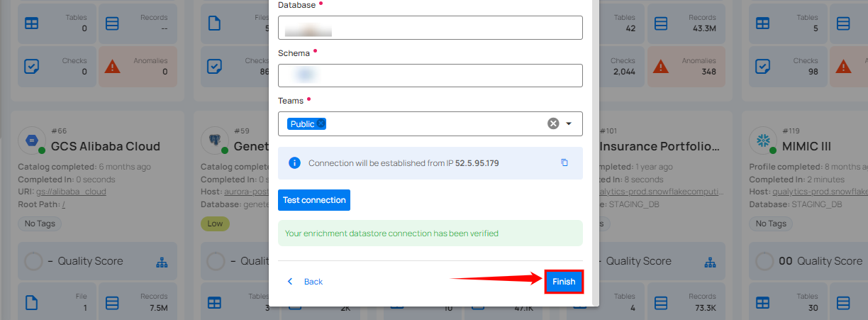Focus the Database input field

(x=430, y=28)
